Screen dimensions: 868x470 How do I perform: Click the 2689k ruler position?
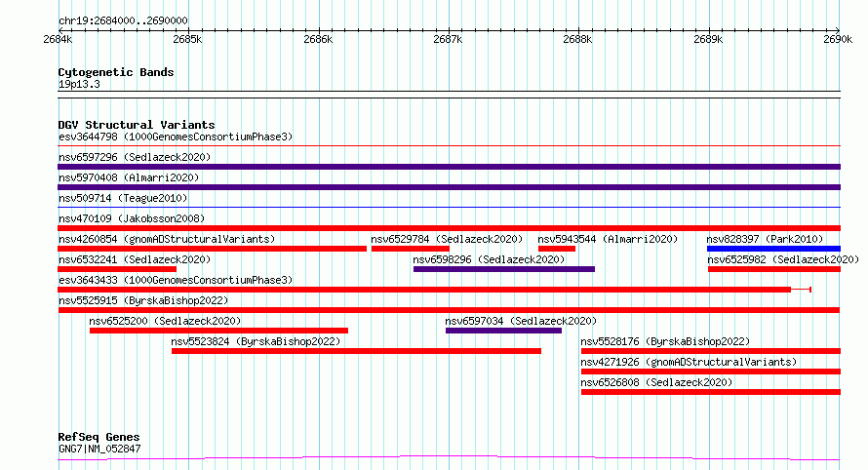coord(708,39)
